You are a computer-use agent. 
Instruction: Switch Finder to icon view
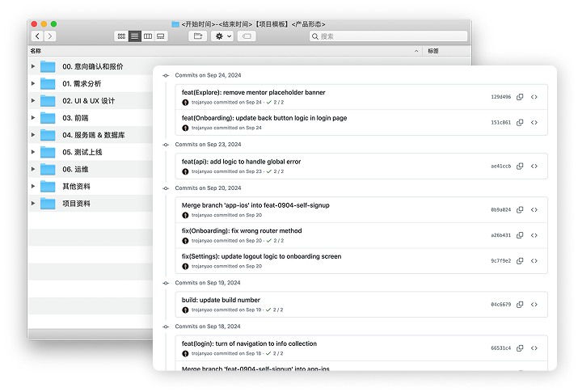121,36
